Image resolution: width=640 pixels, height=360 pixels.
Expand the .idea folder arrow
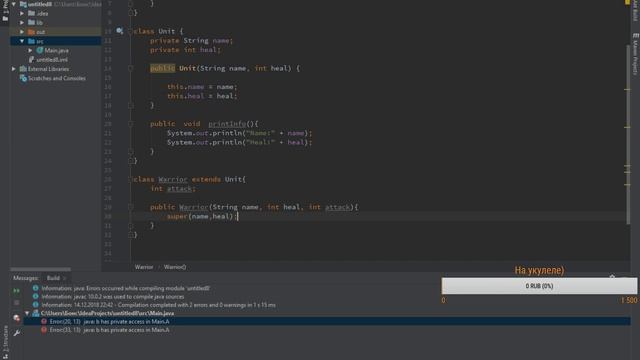[22, 13]
